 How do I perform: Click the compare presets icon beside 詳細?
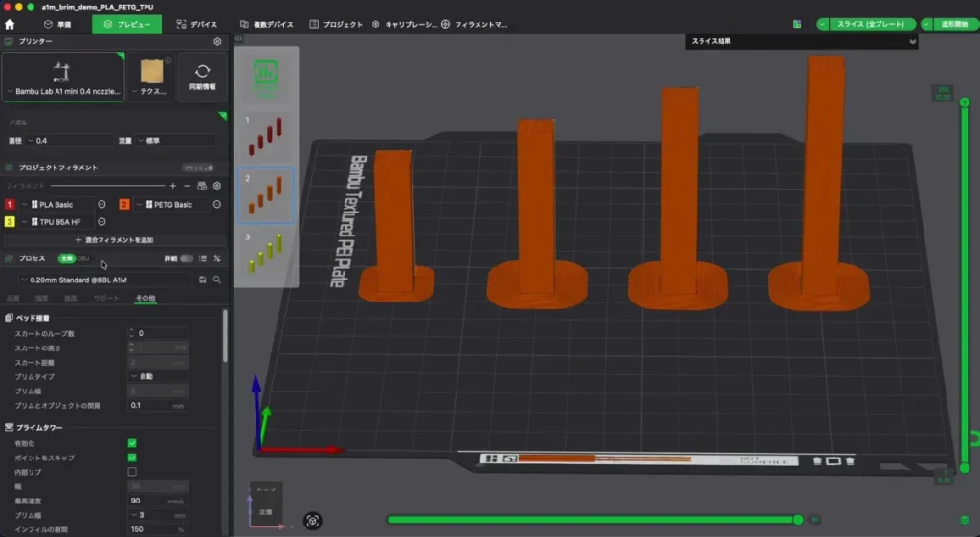point(217,258)
